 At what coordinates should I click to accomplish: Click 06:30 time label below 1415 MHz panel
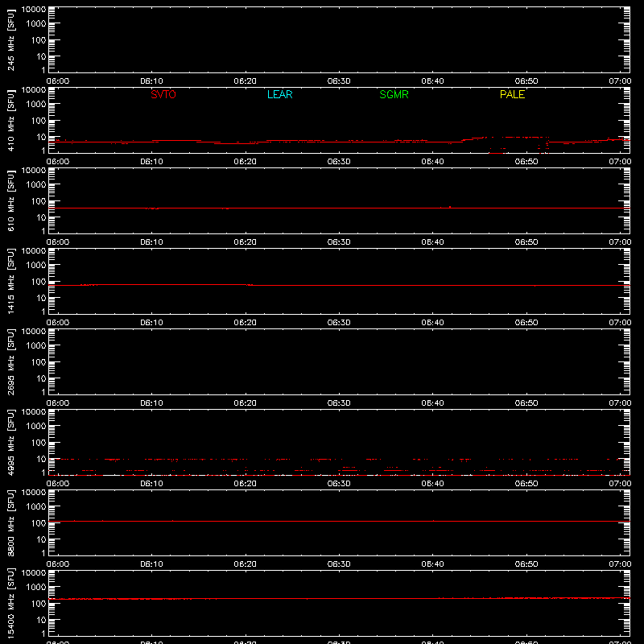pos(339,323)
